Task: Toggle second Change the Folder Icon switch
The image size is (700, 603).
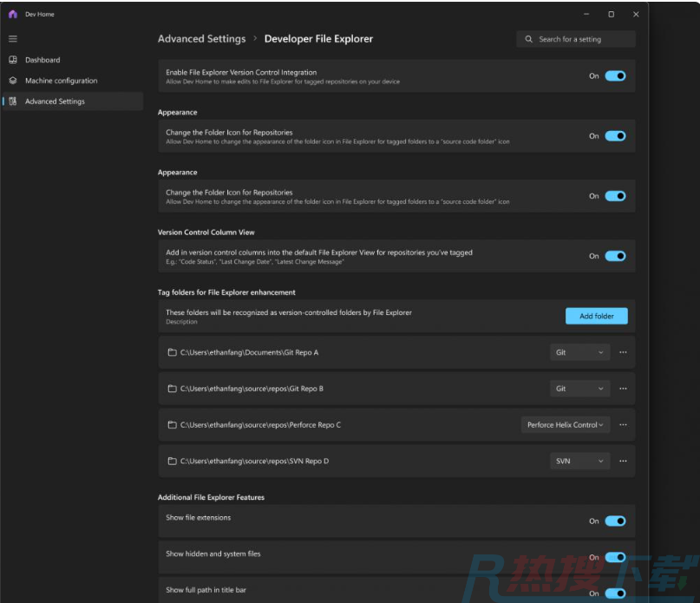Action: pos(615,196)
